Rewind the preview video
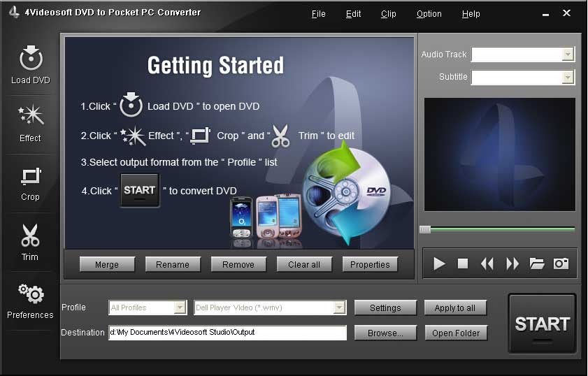Viewport: 588px width, 376px height. (487, 263)
